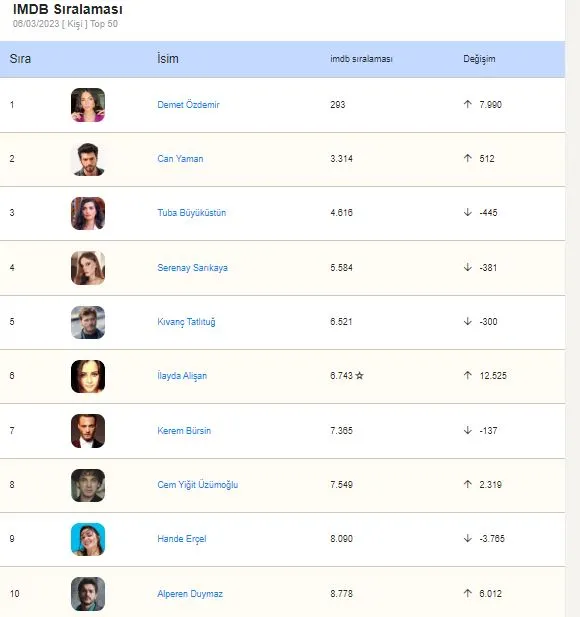Image resolution: width=580 pixels, height=617 pixels.
Task: Select Kıvanç Tatlıtuğ's name link
Action: tap(186, 322)
